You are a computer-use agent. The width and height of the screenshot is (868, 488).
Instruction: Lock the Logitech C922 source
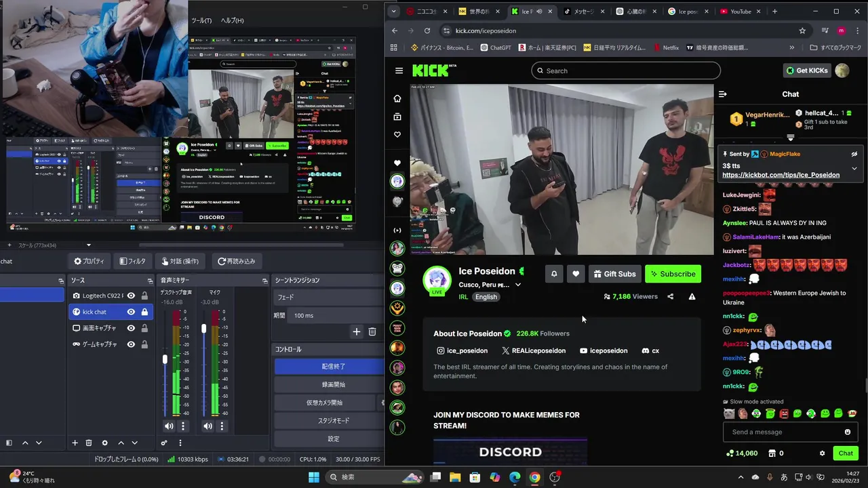144,296
